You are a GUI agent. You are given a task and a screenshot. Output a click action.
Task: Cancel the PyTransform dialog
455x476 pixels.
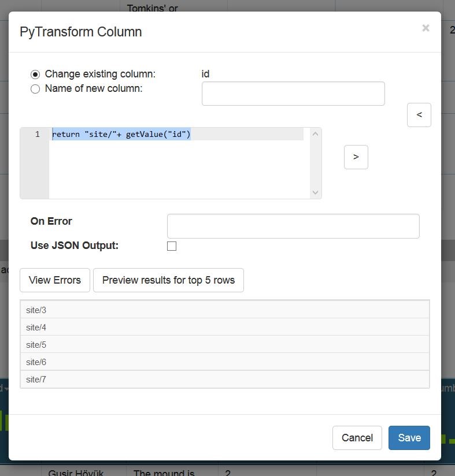click(x=357, y=438)
